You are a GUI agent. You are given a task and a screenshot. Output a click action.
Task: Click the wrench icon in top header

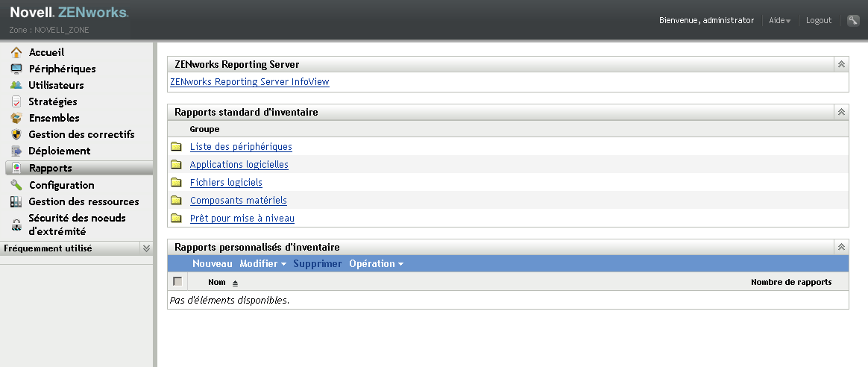click(853, 20)
